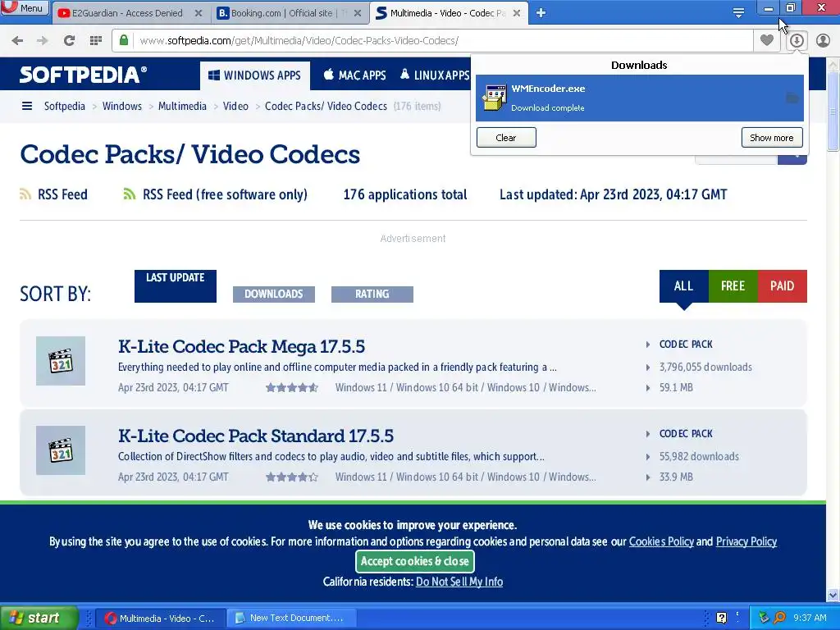This screenshot has width=840, height=630.
Task: Close the Multimedia Video Codec tab
Action: point(517,13)
